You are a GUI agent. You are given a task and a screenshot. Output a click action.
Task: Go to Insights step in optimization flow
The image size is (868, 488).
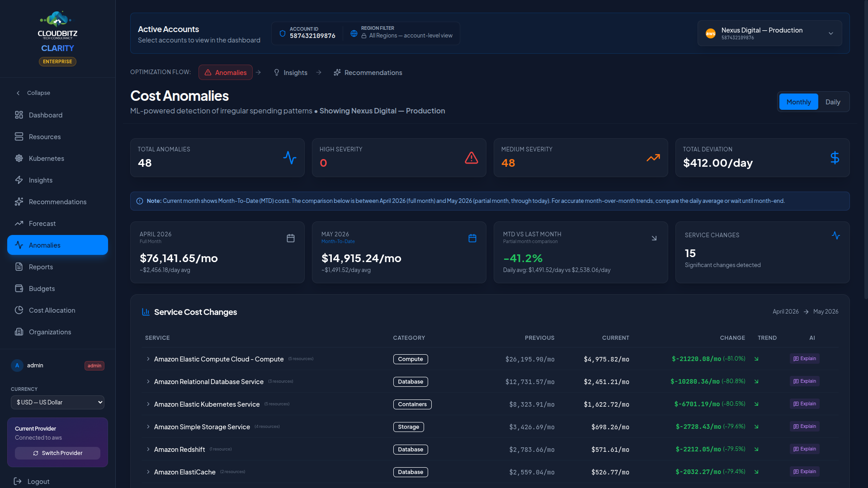pos(290,73)
